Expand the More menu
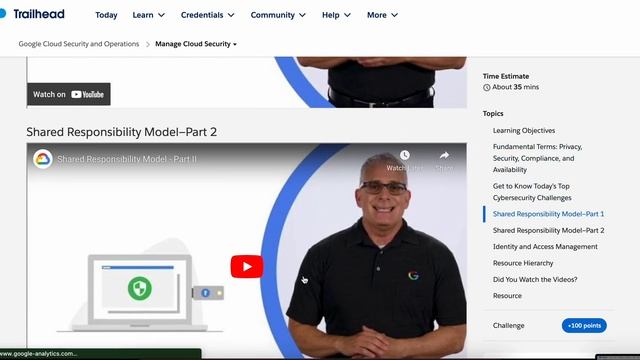This screenshot has height=360, width=640. [382, 15]
